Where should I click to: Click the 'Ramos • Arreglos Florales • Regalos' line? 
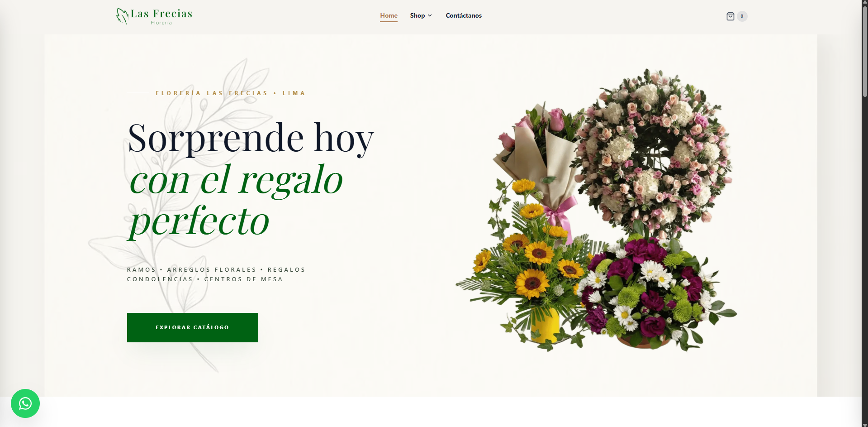tap(216, 270)
